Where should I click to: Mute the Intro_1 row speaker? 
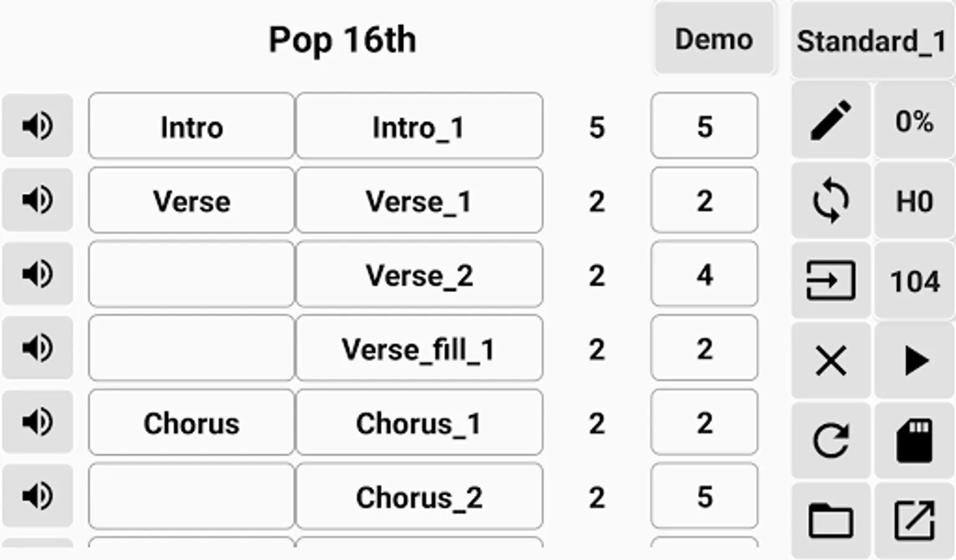pos(37,126)
